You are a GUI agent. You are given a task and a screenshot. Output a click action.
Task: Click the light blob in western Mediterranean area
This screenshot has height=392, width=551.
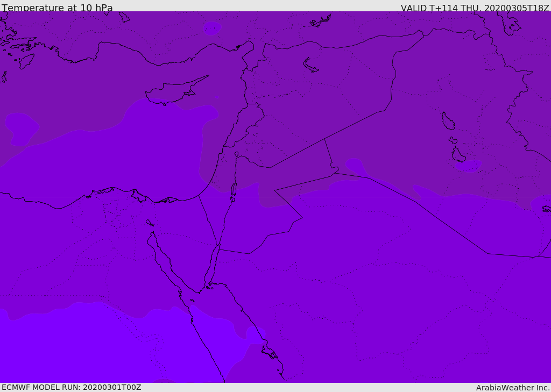22,129
